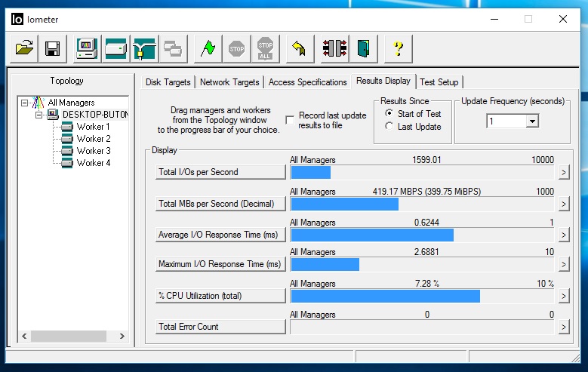588x372 pixels.
Task: Click the 0.6244 response time value
Action: 426,223
